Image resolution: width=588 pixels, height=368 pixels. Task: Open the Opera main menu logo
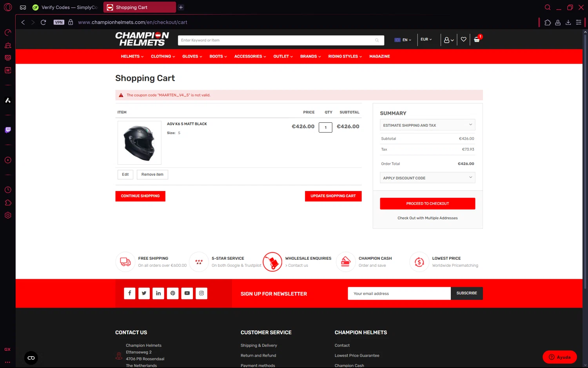coord(8,7)
